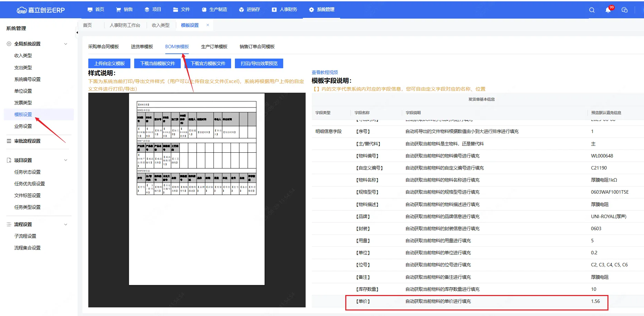The image size is (644, 316).
Task: Click the 嘉立创云ERP logo
Action: coord(41,10)
